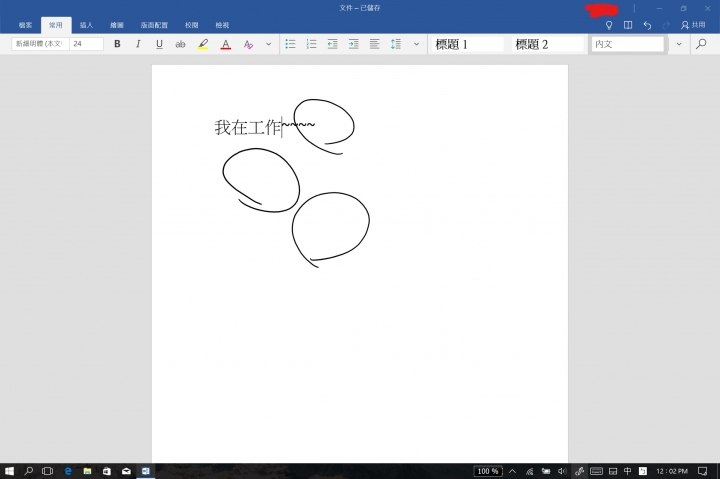Open the 檔案 file menu
The height and width of the screenshot is (479, 720).
pyautogui.click(x=25, y=25)
